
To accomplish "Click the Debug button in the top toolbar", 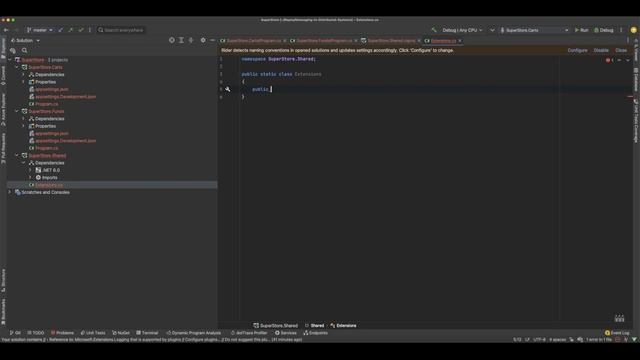I will [604, 30].
